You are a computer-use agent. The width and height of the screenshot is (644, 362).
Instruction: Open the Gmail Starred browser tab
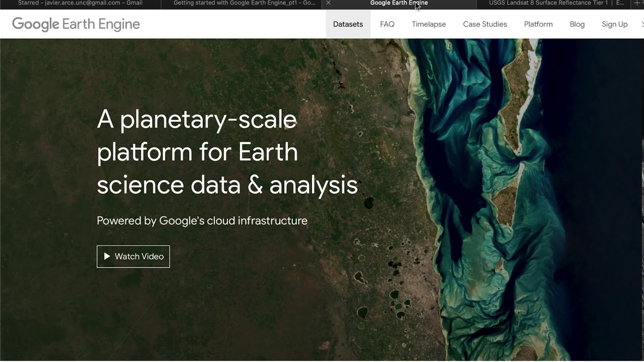[80, 3]
